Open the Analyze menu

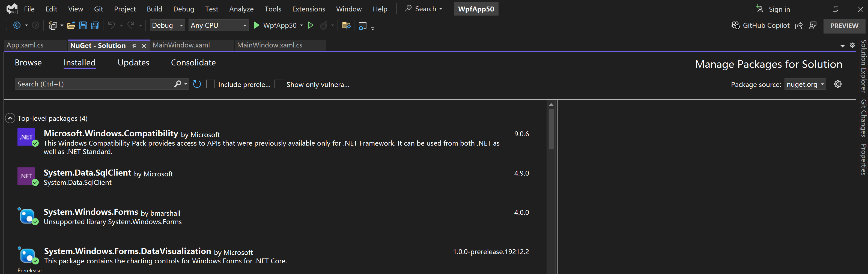tap(241, 9)
